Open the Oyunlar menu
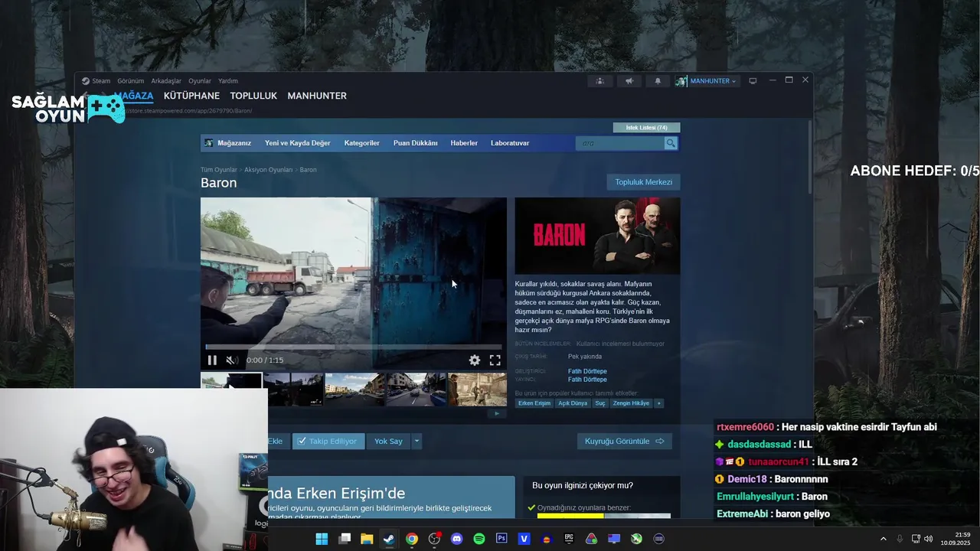 pyautogui.click(x=200, y=81)
